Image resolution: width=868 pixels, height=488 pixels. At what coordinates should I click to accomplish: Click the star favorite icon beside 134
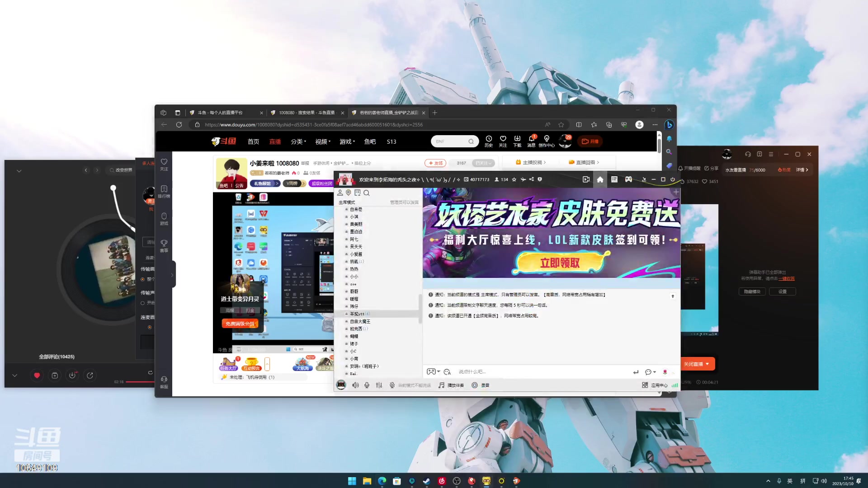[x=514, y=179]
